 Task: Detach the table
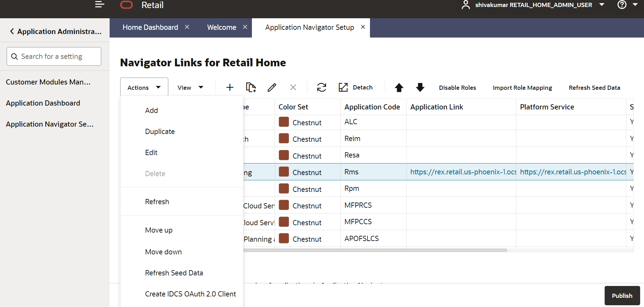coord(355,87)
